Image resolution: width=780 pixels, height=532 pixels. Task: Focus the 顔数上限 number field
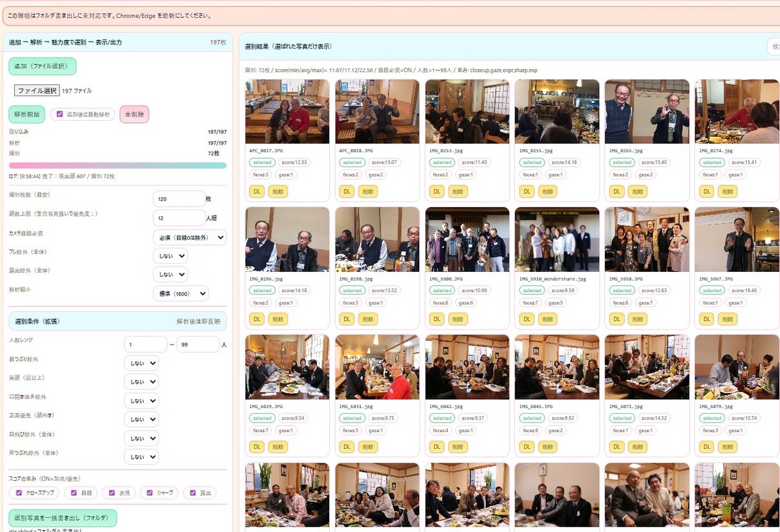click(179, 218)
